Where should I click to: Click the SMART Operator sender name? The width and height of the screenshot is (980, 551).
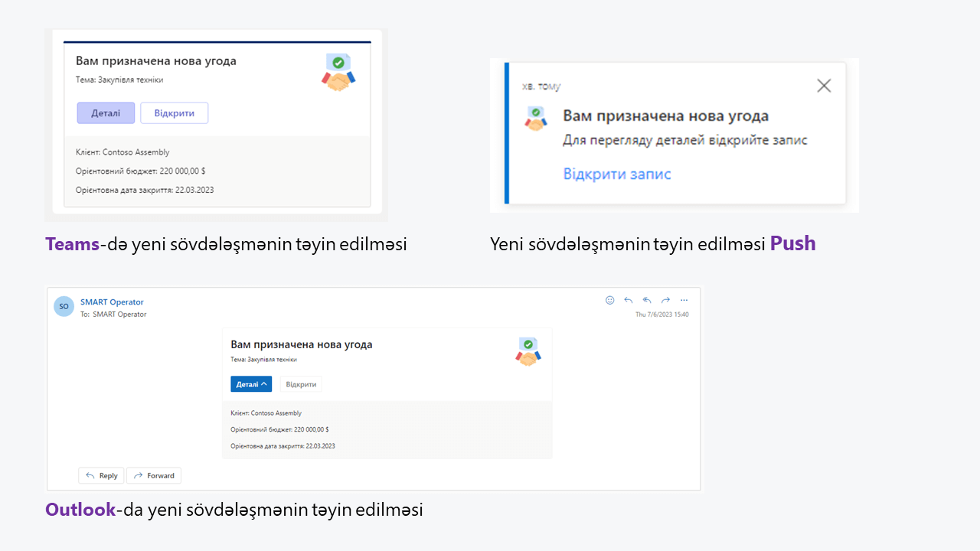pos(112,302)
